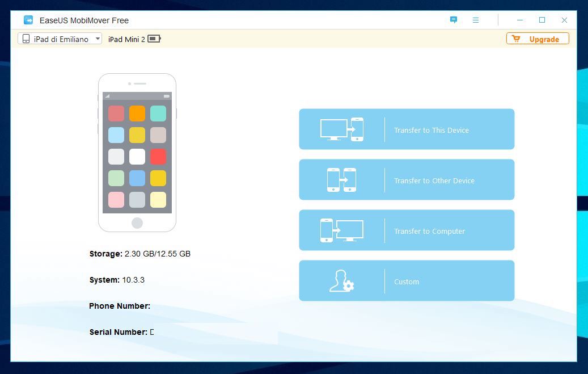Select Transfer to This Device
This screenshot has width=588, height=374.
point(407,129)
